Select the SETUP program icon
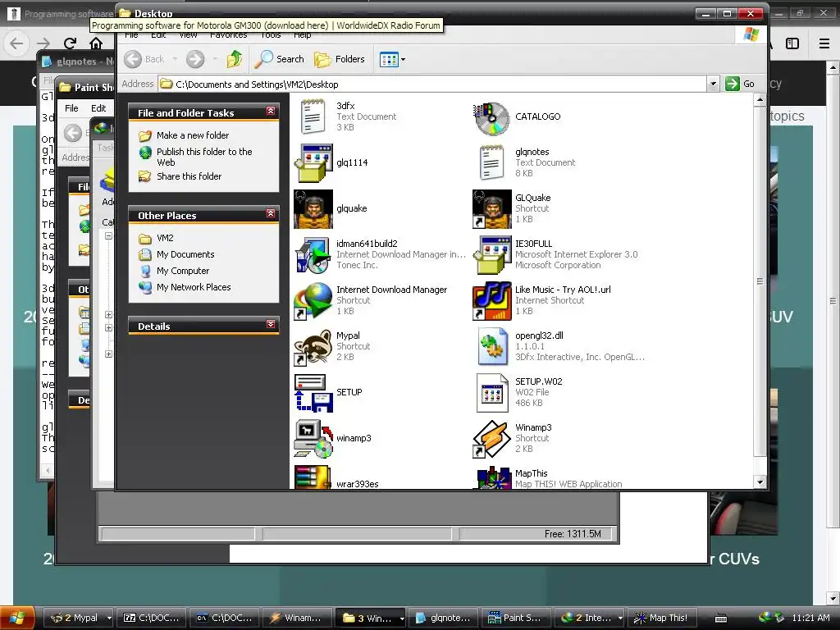 pyautogui.click(x=313, y=393)
